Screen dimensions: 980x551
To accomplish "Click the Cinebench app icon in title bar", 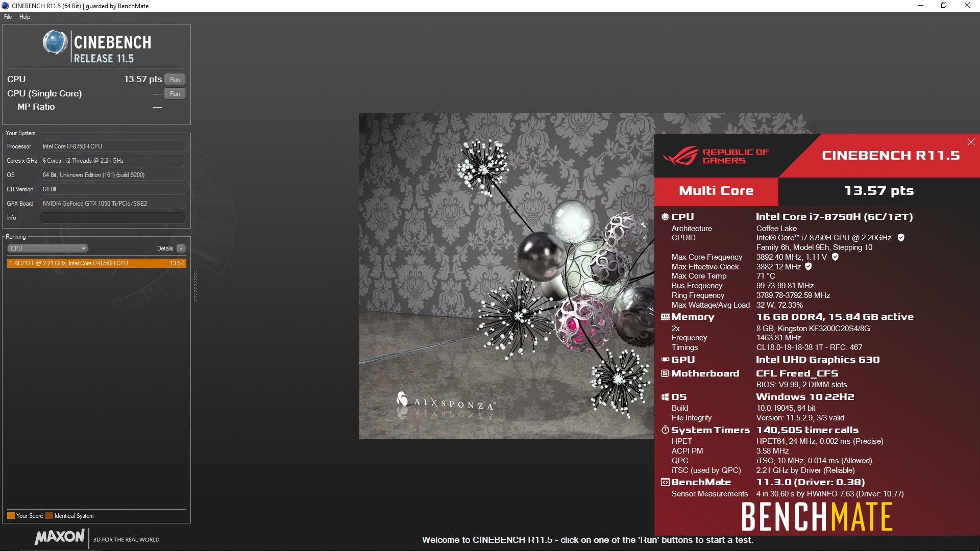I will coord(6,6).
